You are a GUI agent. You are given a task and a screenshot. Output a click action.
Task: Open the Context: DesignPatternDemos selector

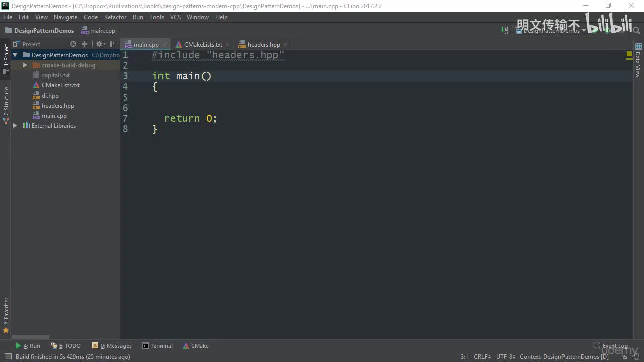coord(564,357)
